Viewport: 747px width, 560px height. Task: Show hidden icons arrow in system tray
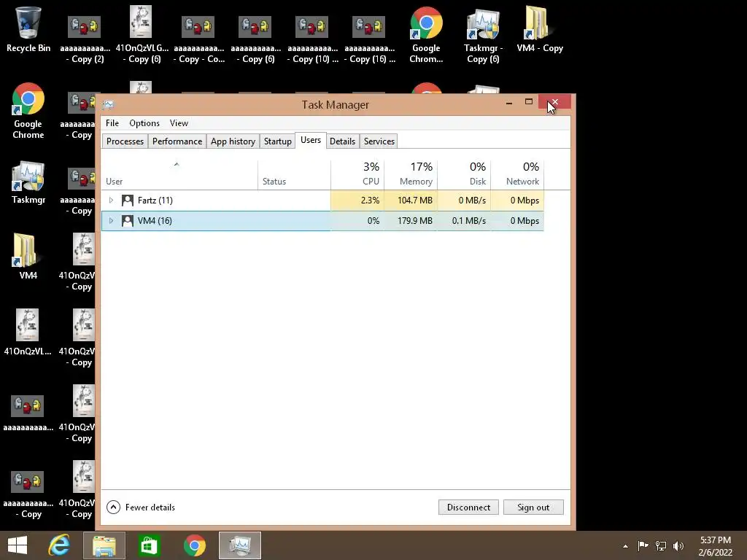pyautogui.click(x=625, y=546)
